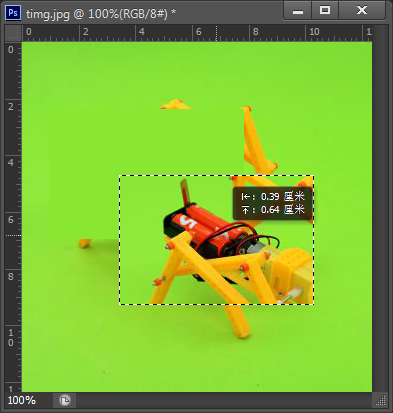Minimize the timg.jpg document window
This screenshot has height=413, width=393.
pos(298,11)
